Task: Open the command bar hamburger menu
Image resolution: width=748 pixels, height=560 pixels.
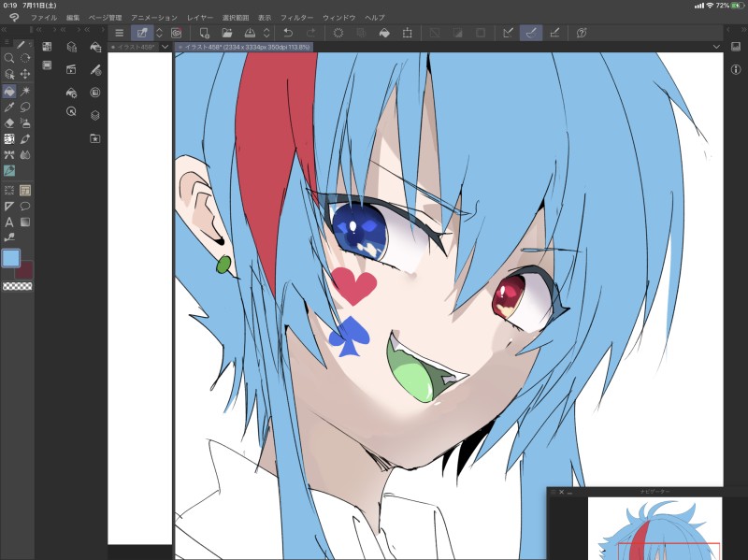Action: 120,33
